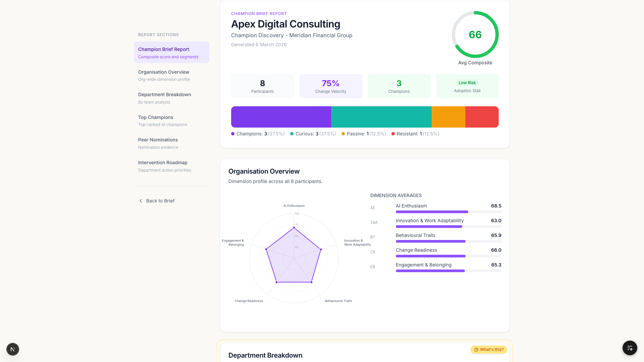Screen dimensions: 644x362
Task: Click the Behavioural Traits progress bar
Action: [x=448, y=241]
